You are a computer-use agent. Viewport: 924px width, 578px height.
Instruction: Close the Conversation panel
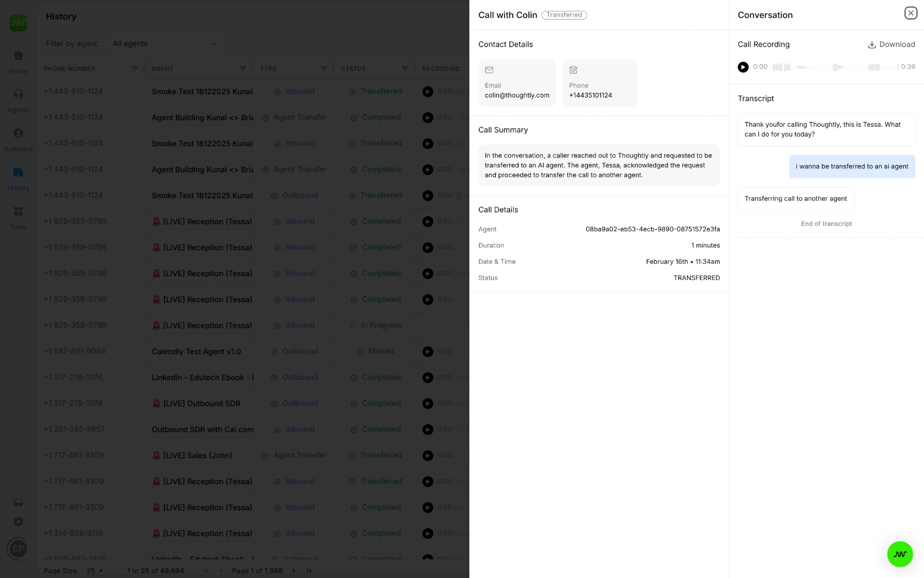pyautogui.click(x=911, y=13)
